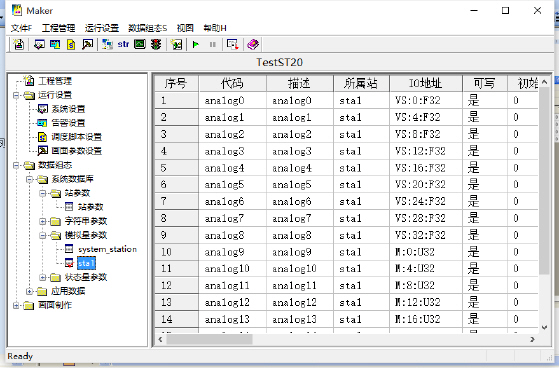Click the download-to-device toolbar icon
Screen dimensions: 559x368
tap(232, 45)
